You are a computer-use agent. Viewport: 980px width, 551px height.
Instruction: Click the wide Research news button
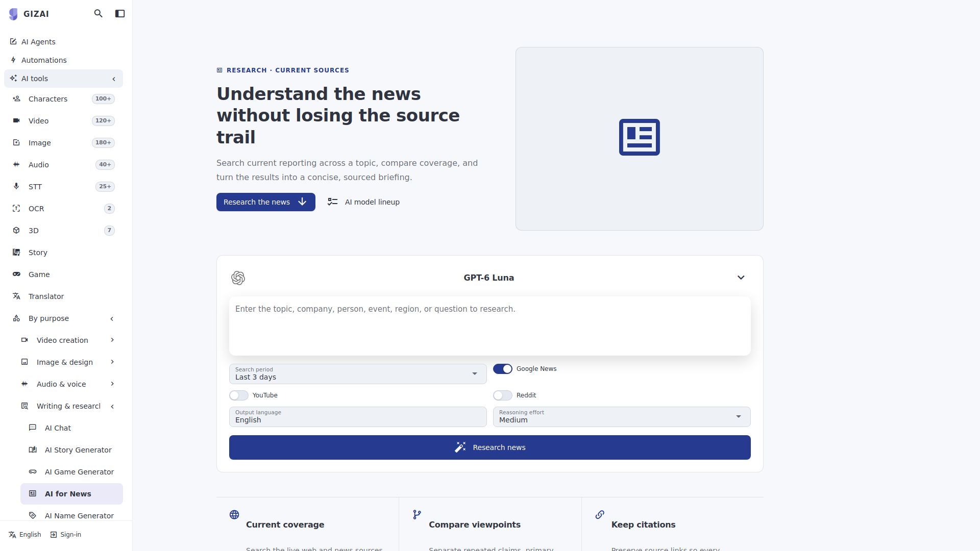click(490, 447)
